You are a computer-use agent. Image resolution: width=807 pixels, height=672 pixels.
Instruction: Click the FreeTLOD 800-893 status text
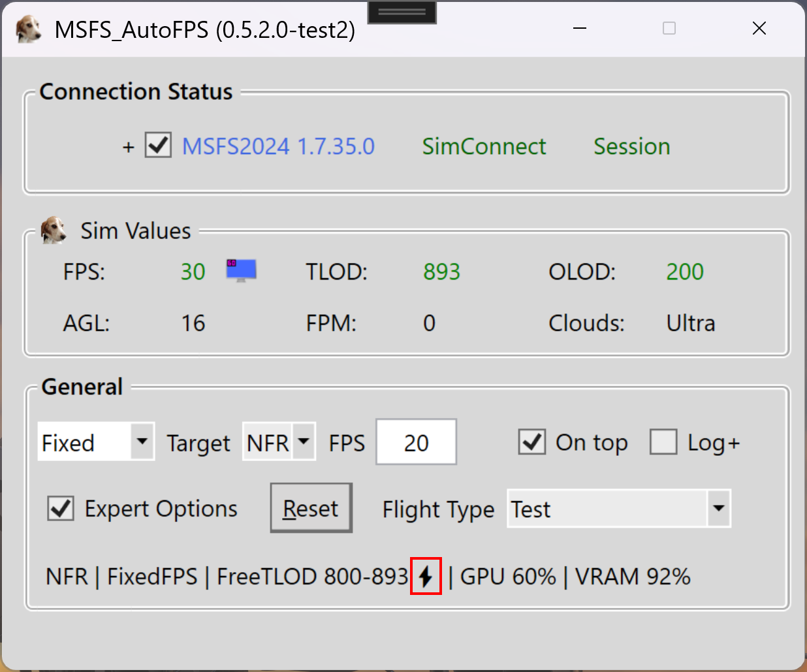coord(312,577)
